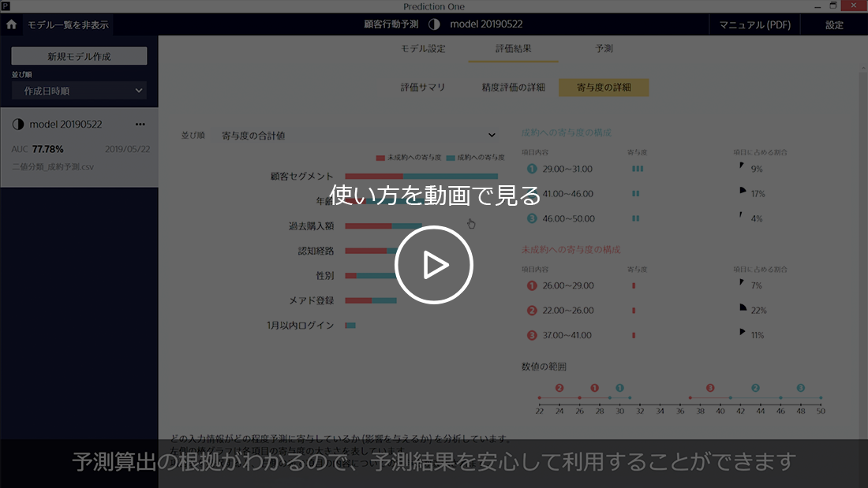Switch to the 予測 tab
The width and height of the screenshot is (868, 488).
tap(604, 49)
